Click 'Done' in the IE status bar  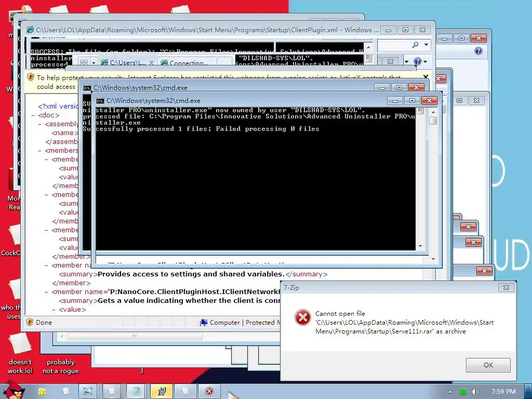(x=44, y=322)
